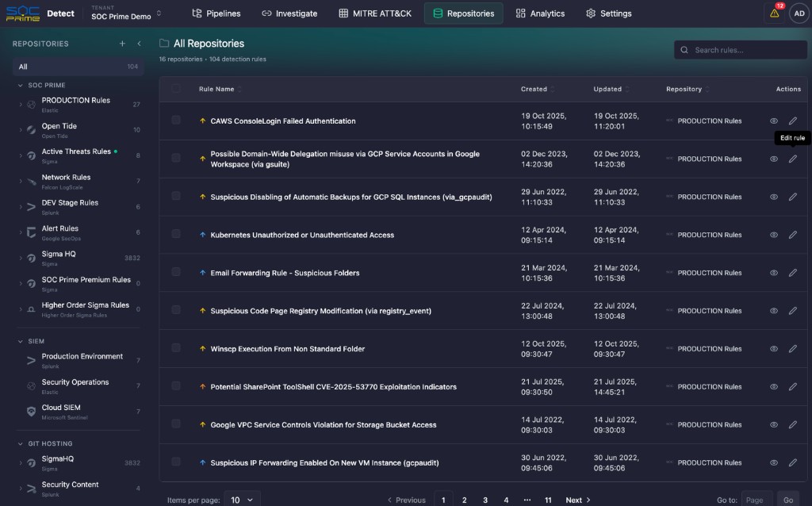The width and height of the screenshot is (812, 506).
Task: Jump to page 2 of rules
Action: coord(464,500)
